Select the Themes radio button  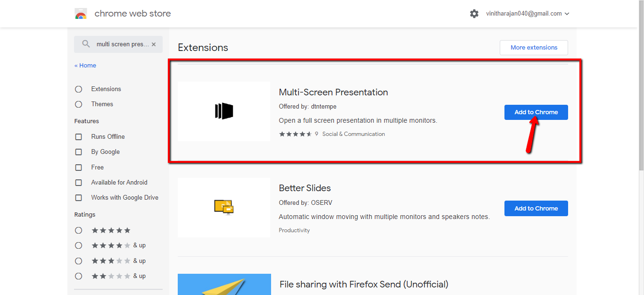79,104
